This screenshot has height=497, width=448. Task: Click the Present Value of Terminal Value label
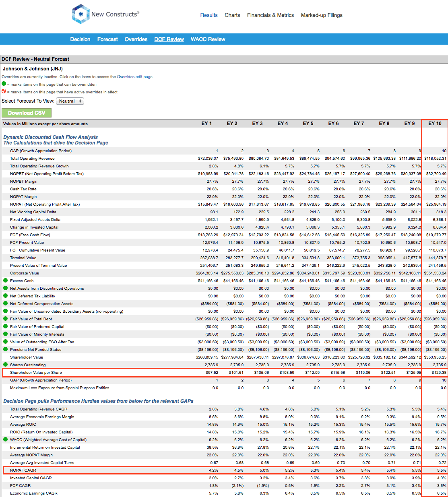[39, 266]
